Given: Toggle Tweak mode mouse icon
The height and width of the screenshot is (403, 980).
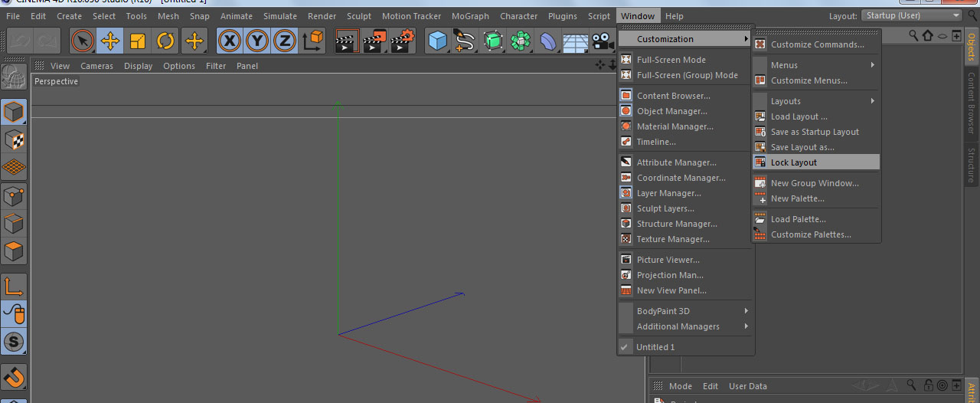Looking at the screenshot, I should click(14, 314).
